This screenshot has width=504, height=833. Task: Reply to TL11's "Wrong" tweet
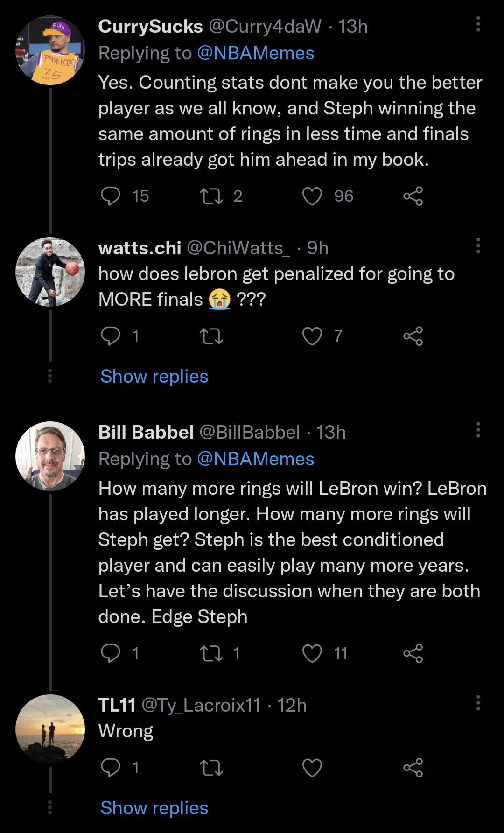111,768
